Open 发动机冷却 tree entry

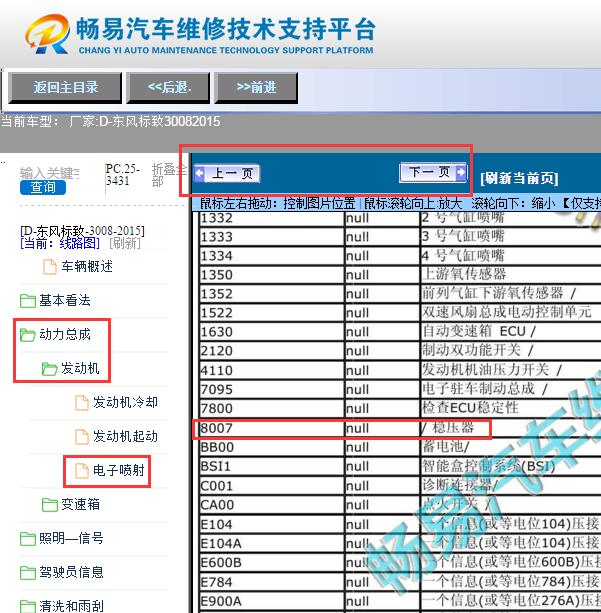click(125, 403)
